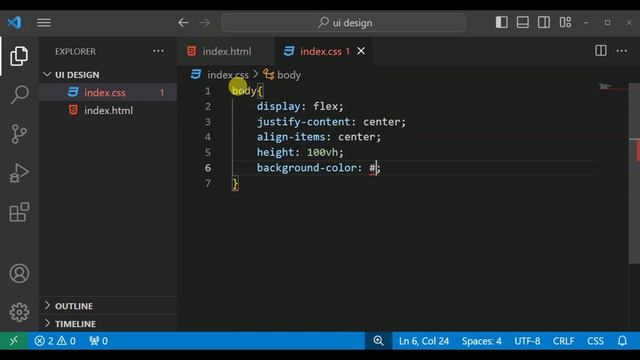Click 'justify-content' on line 3

[304, 122]
